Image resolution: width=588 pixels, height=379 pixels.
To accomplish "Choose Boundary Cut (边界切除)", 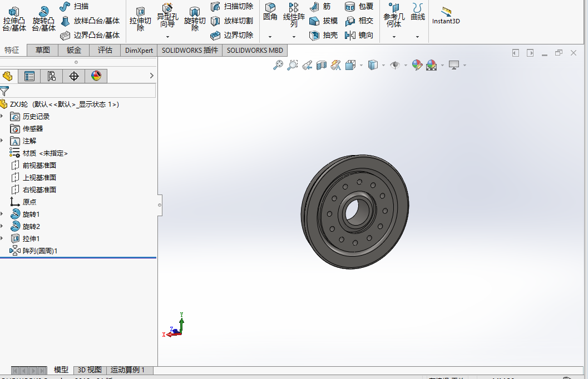I will click(232, 35).
